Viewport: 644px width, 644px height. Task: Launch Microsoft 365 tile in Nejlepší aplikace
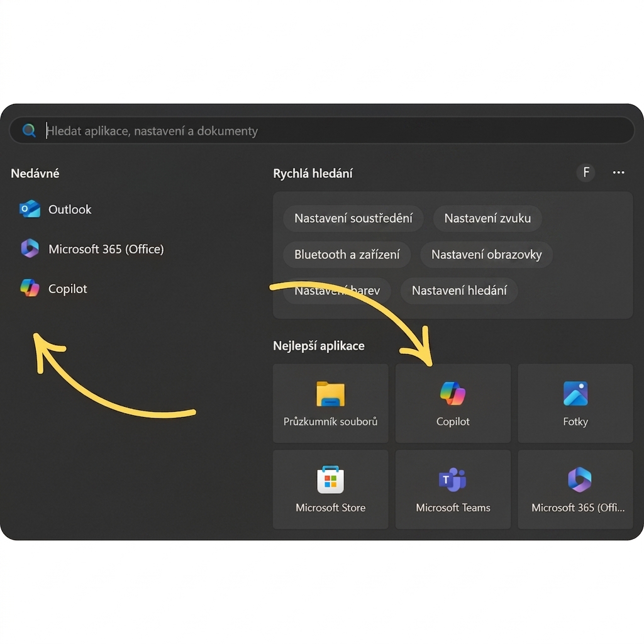tap(575, 489)
